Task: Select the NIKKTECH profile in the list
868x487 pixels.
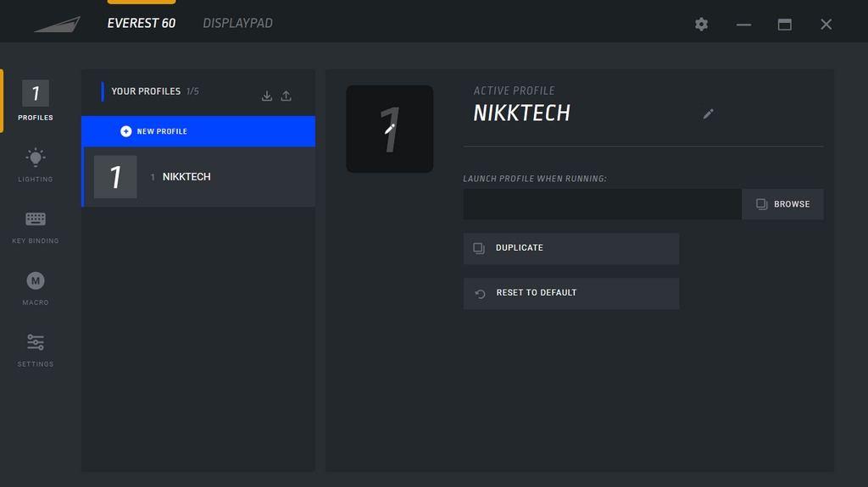Action: click(198, 177)
